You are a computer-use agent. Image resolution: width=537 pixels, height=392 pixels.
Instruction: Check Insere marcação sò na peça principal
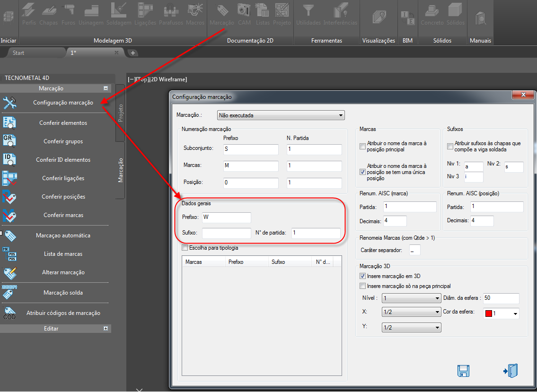(x=363, y=286)
